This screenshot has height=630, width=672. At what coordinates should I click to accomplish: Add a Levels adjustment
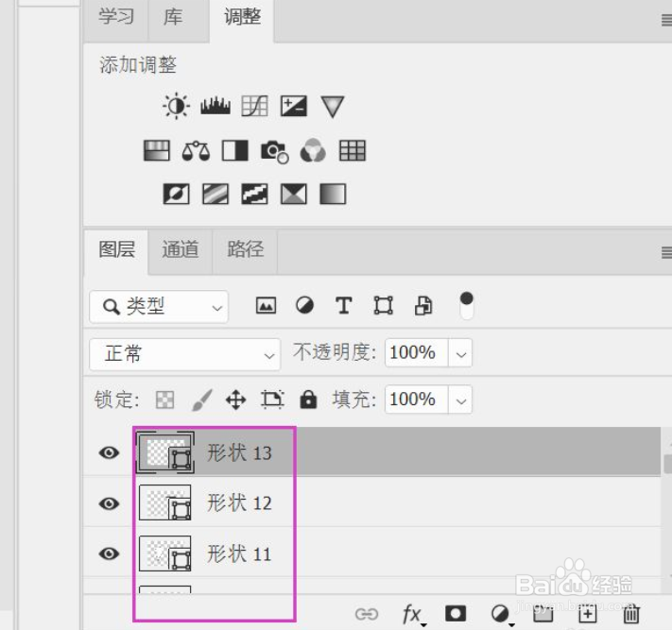(x=215, y=106)
